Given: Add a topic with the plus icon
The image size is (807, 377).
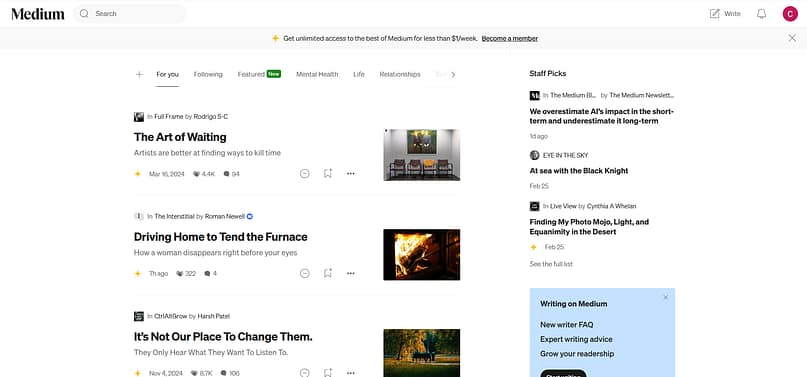Looking at the screenshot, I should click(139, 75).
